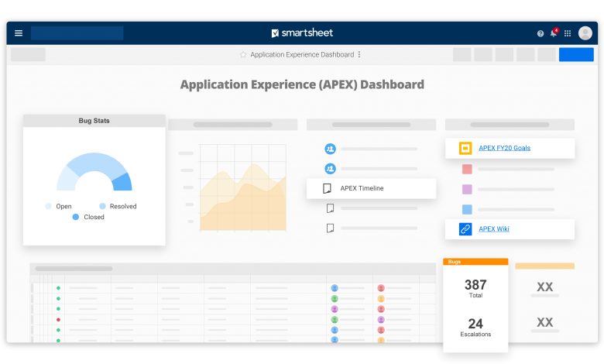604x364 pixels.
Task: Click the help question mark icon
Action: (541, 33)
